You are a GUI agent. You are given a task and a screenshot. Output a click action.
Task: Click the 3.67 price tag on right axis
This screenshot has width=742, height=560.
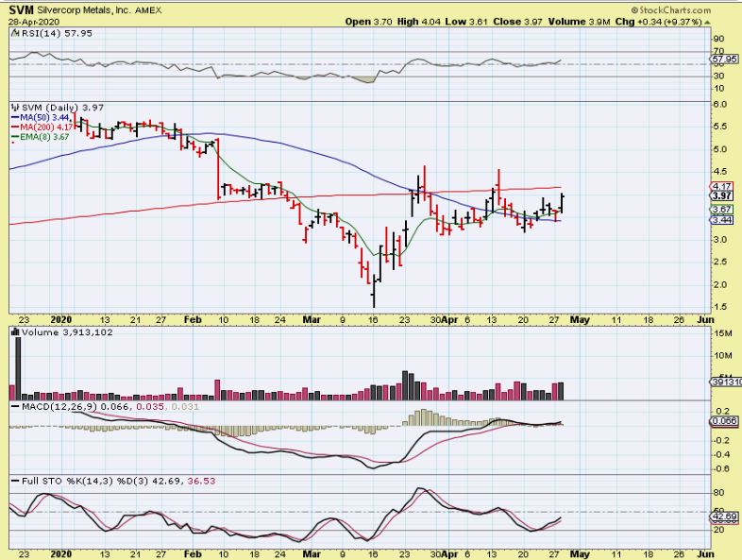(722, 210)
